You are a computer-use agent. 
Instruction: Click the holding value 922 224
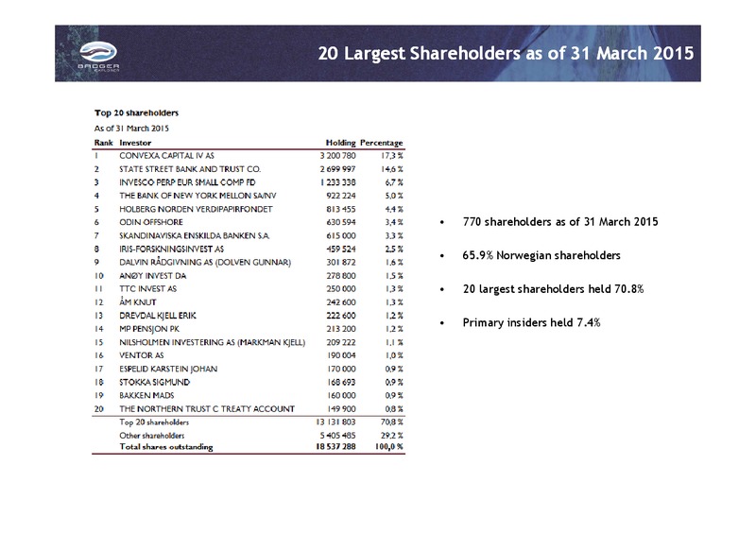341,196
